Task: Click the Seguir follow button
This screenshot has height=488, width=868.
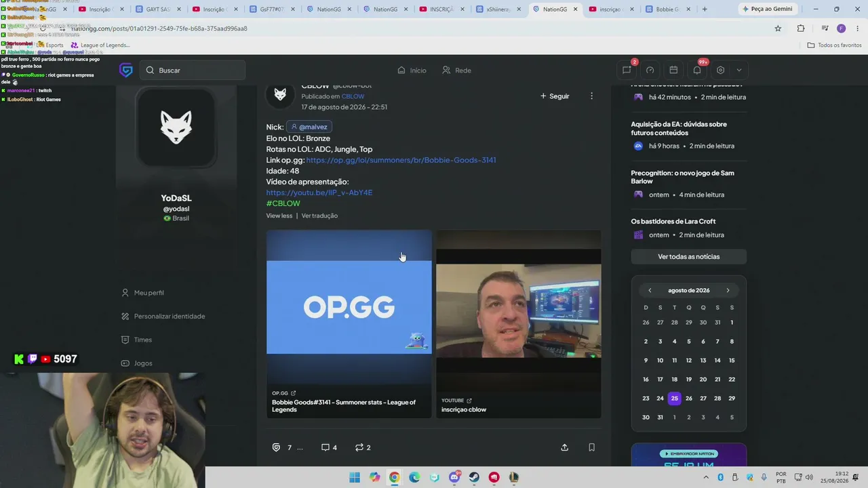Action: click(x=555, y=96)
